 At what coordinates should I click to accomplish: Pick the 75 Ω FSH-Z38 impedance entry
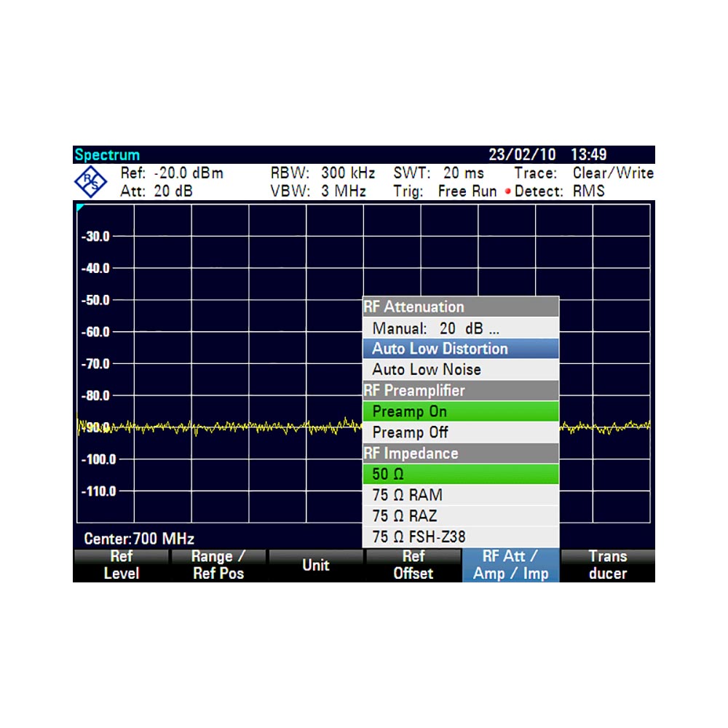tap(460, 538)
